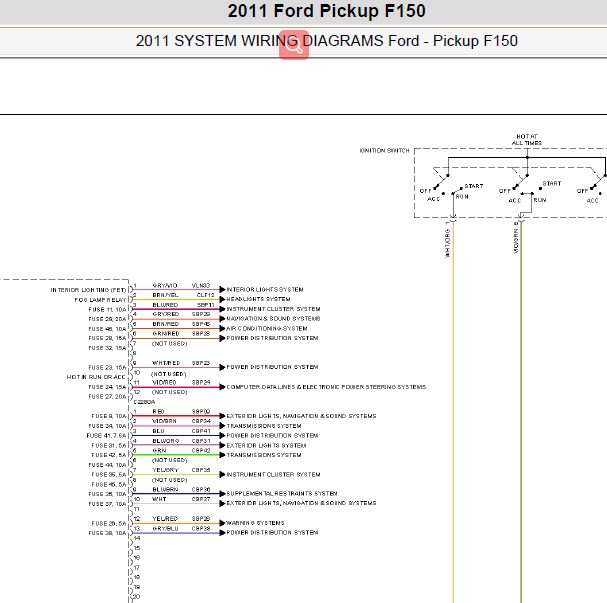Click the C2280A connector label

144,402
